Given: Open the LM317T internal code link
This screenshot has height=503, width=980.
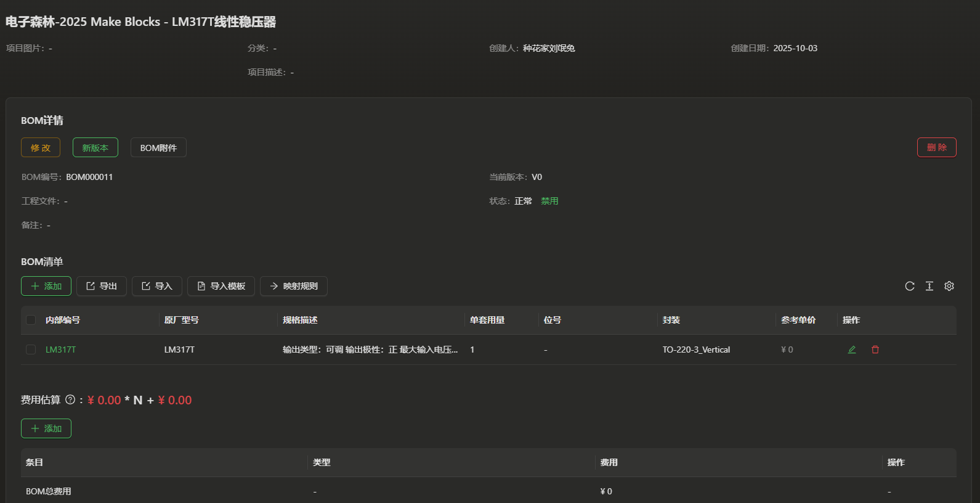Looking at the screenshot, I should pyautogui.click(x=61, y=350).
